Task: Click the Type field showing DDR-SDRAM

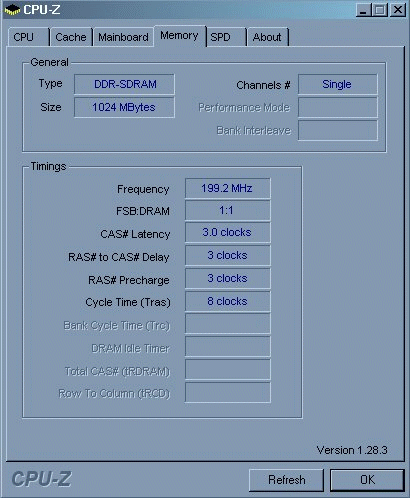Action: tap(124, 84)
